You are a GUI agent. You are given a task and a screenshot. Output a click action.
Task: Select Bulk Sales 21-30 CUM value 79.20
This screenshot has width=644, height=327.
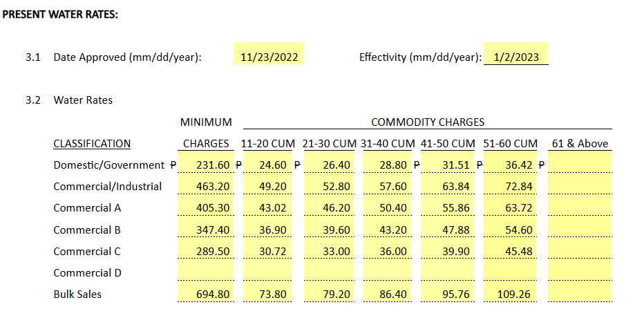pos(329,291)
